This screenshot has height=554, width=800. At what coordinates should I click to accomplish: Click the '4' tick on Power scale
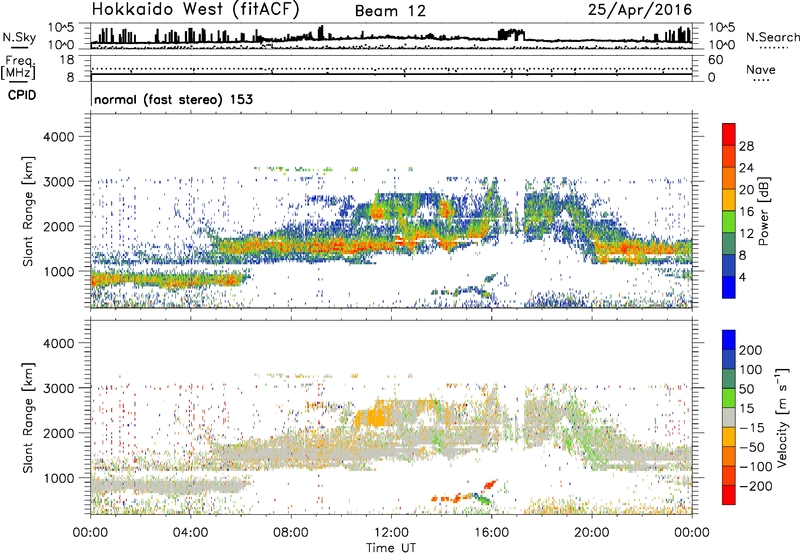[x=743, y=277]
